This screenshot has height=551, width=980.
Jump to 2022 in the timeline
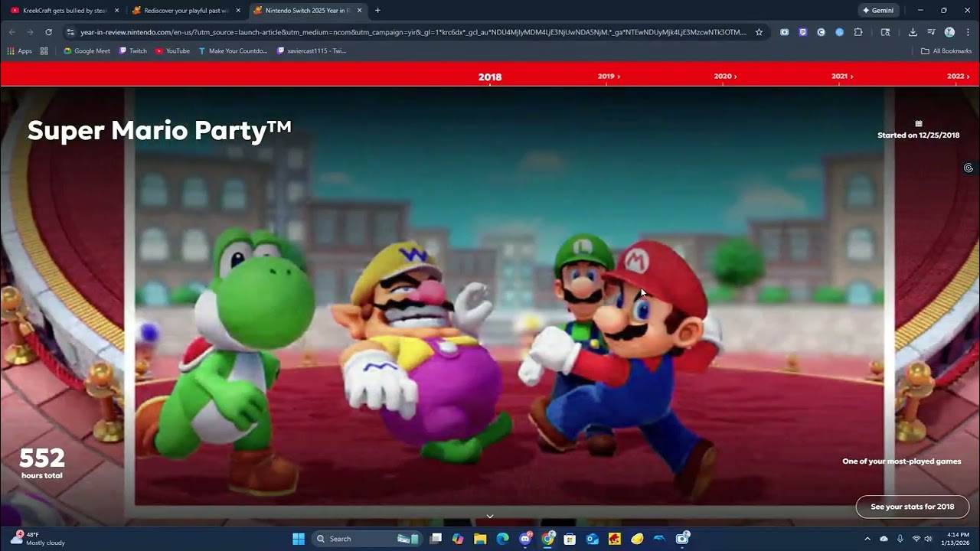click(x=959, y=77)
